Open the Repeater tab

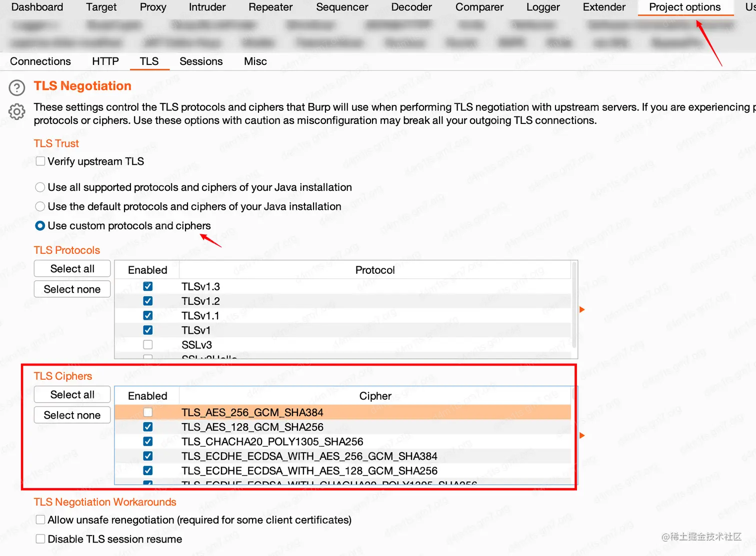[x=270, y=7]
